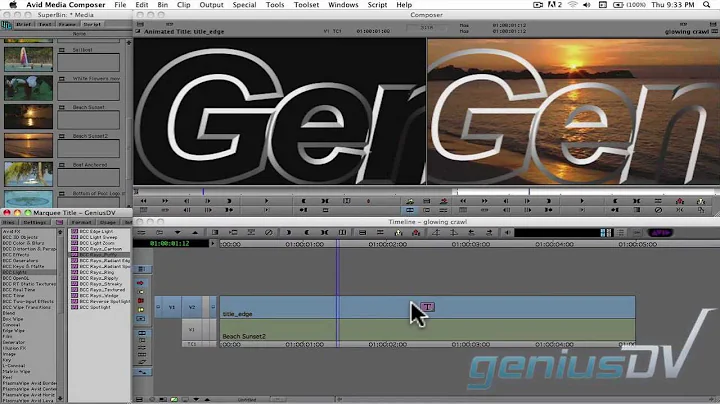720x404 pixels.
Task: Open the purple Effects tab icon
Action: [x=59, y=222]
